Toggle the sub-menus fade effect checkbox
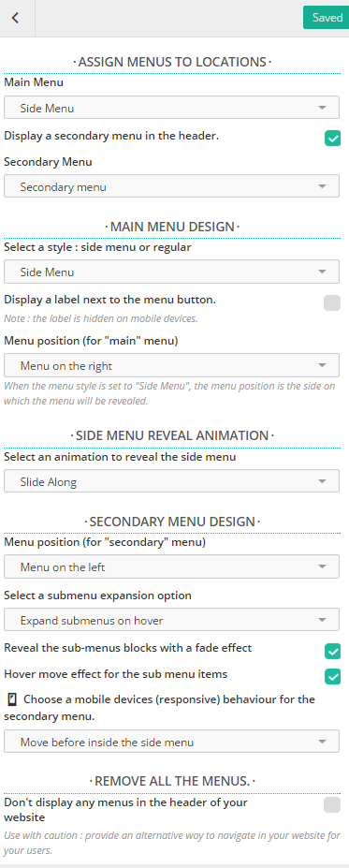The width and height of the screenshot is (349, 868). (332, 652)
